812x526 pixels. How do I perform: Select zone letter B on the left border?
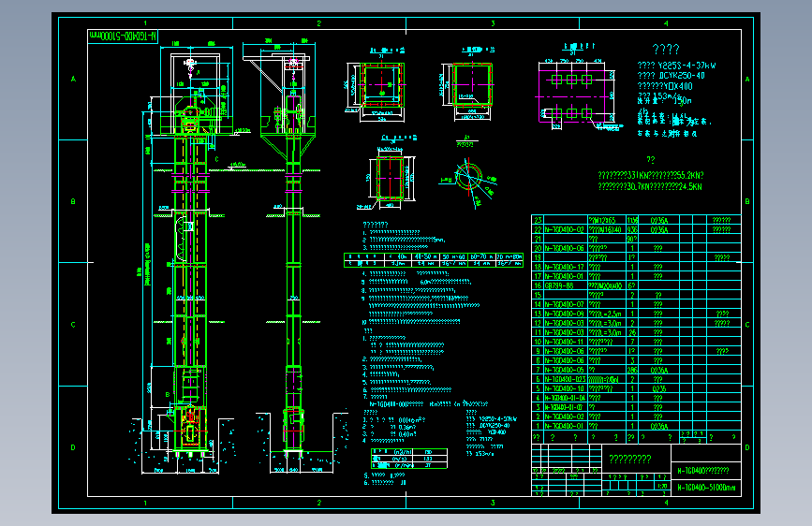click(73, 201)
